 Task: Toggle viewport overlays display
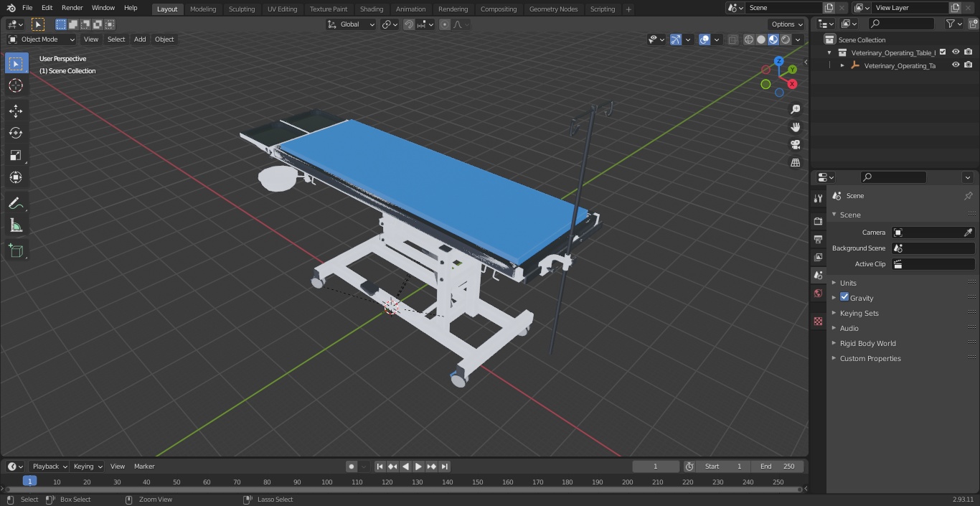[x=705, y=39]
